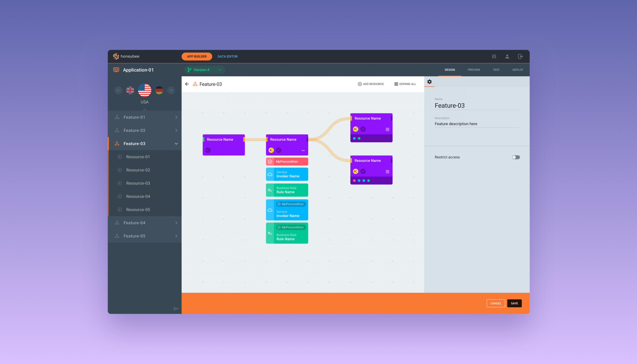Screen dimensions: 637x364
Task: Toggle the Restrict access switch
Action: (515, 157)
